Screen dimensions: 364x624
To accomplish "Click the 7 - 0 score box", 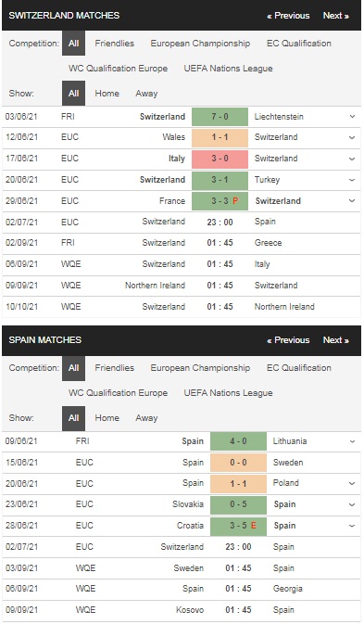I will [x=220, y=117].
